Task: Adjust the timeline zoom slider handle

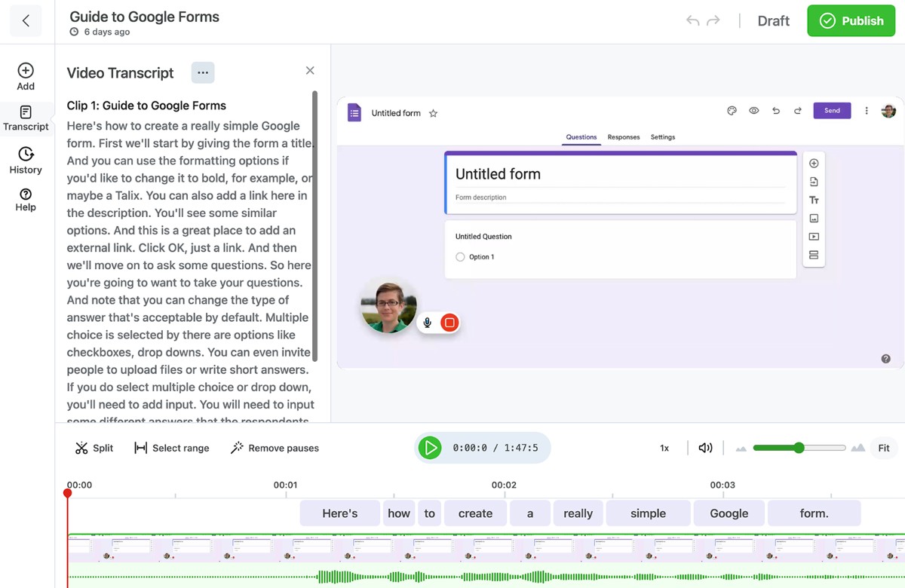Action: [x=799, y=448]
